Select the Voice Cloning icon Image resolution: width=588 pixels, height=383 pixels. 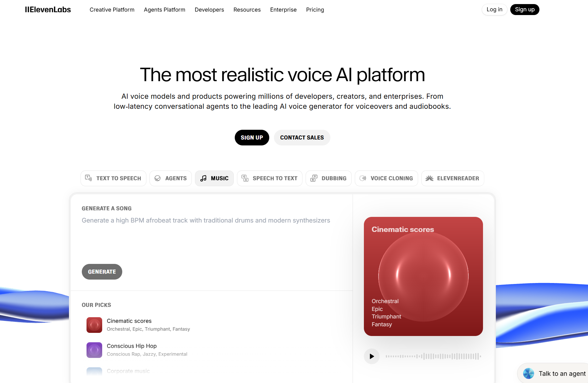point(363,178)
